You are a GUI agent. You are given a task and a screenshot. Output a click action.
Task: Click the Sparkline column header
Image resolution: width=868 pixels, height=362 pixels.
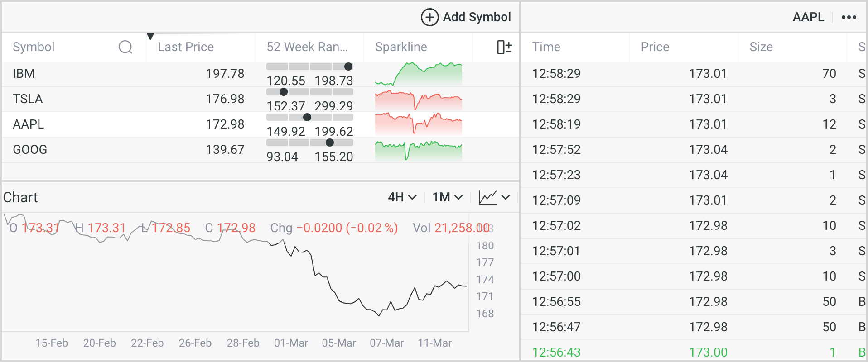[x=401, y=47]
